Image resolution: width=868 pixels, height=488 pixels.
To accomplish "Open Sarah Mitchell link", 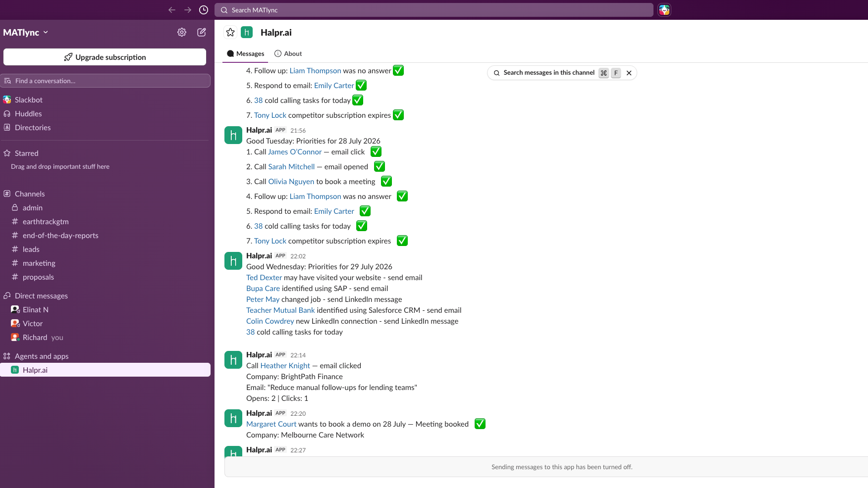I will tap(291, 167).
